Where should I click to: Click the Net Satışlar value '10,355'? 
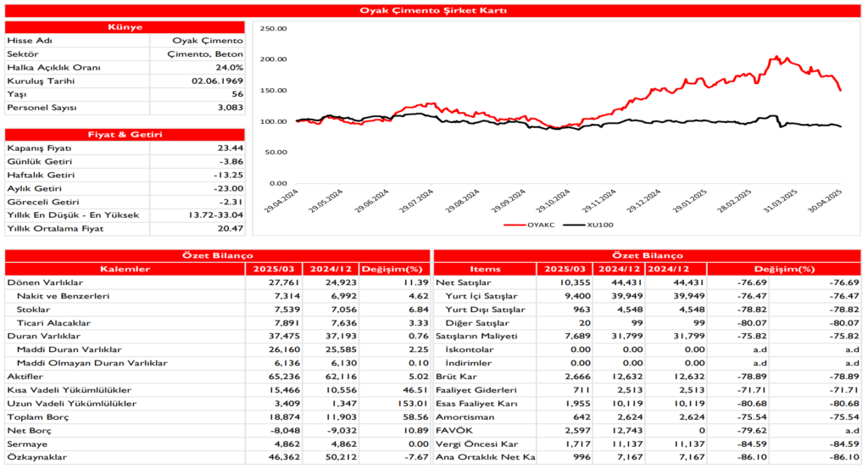pos(575,282)
